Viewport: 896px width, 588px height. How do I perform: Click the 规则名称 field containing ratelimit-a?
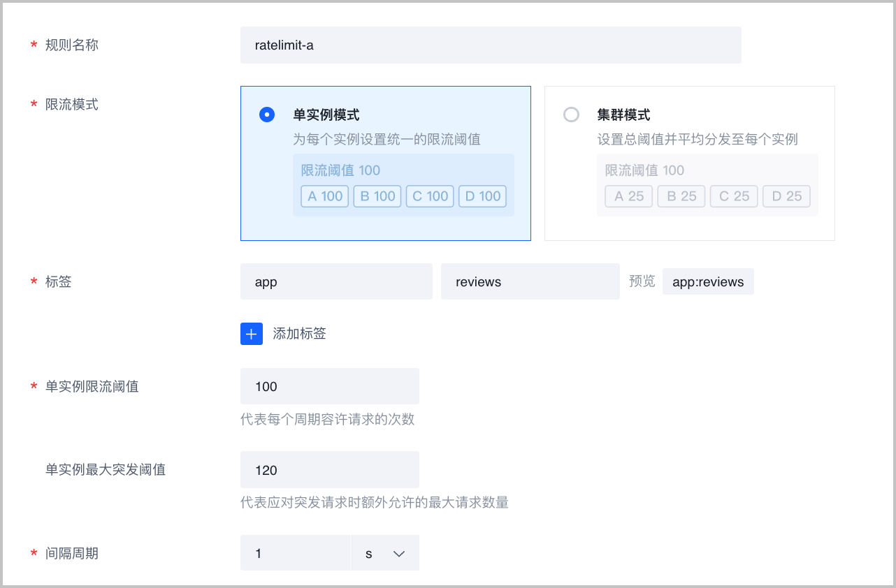pyautogui.click(x=490, y=45)
